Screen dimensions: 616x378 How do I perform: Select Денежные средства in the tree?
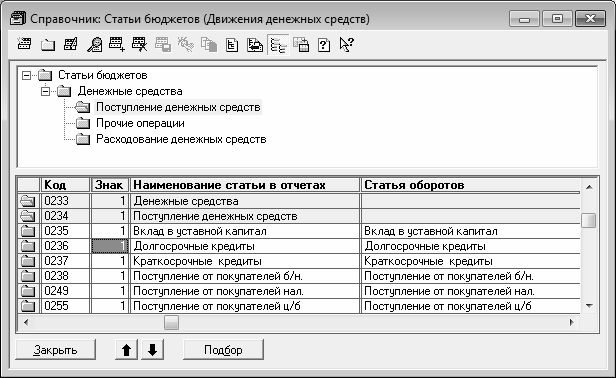[x=130, y=91]
